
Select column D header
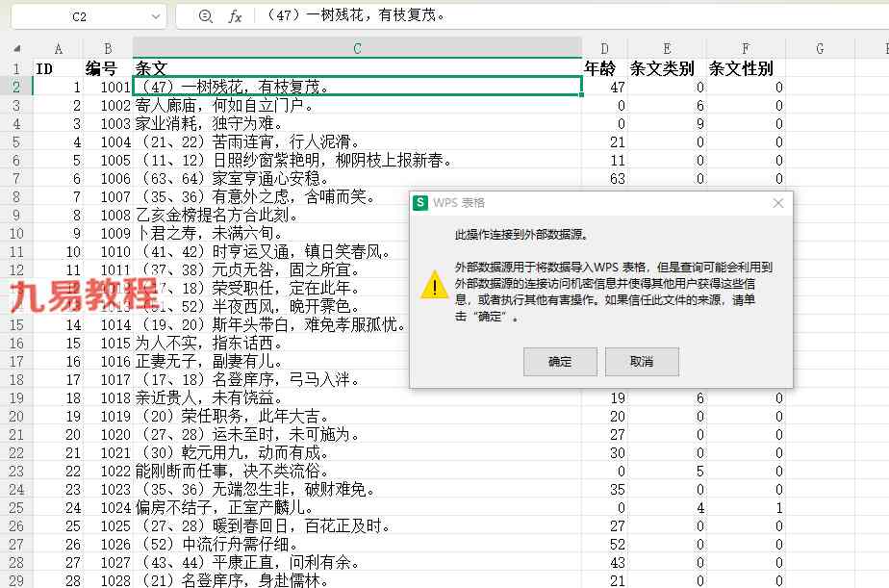604,49
